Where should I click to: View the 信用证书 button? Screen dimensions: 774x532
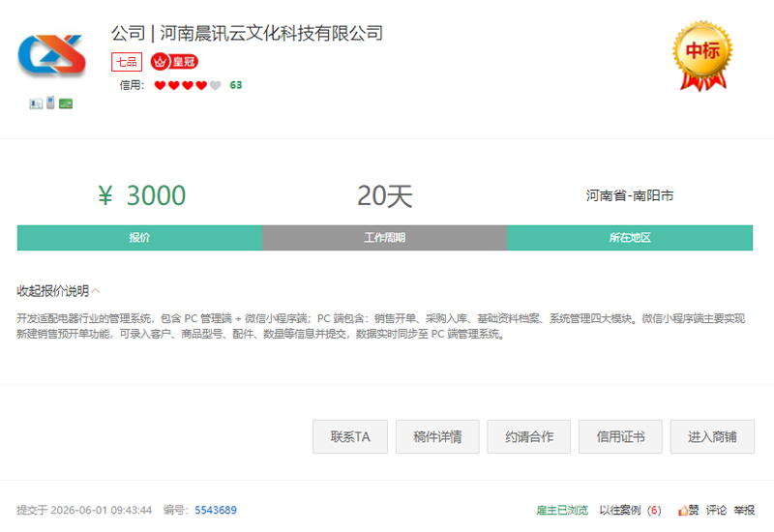click(620, 437)
